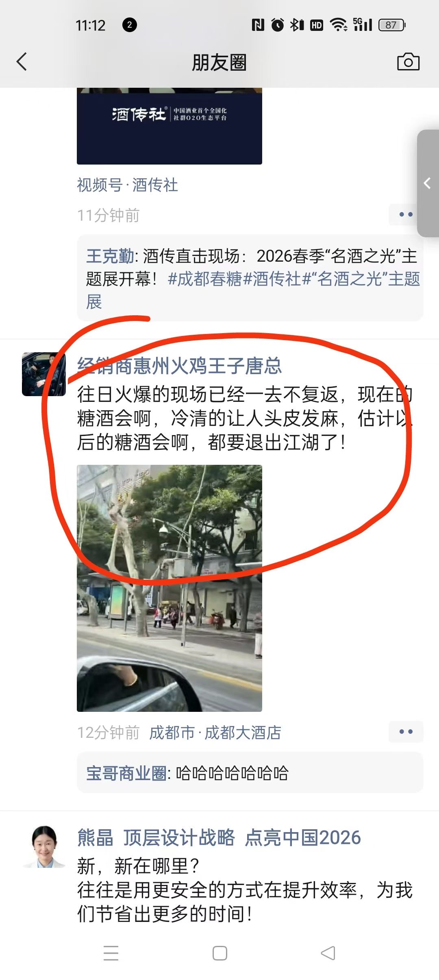Open the camera icon to post

408,62
